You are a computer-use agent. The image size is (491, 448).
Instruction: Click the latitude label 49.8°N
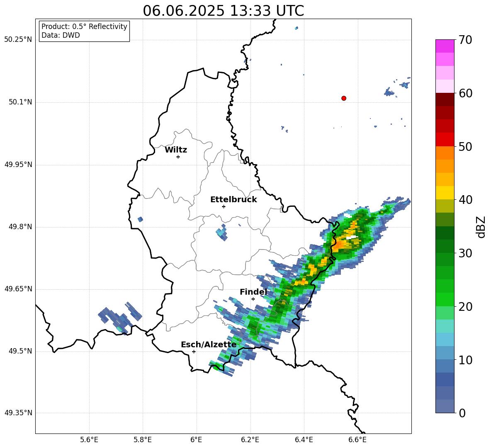pyautogui.click(x=20, y=227)
